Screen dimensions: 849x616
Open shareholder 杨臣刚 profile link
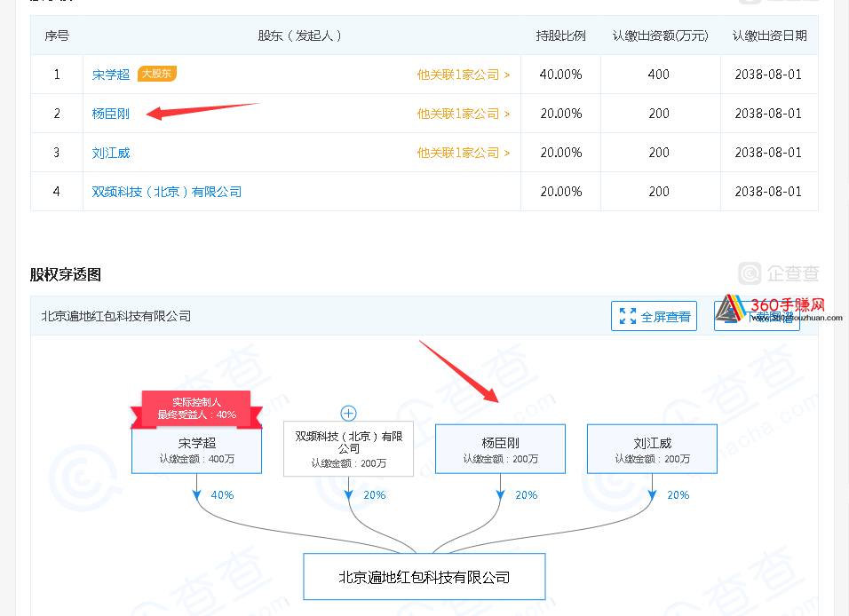[110, 114]
